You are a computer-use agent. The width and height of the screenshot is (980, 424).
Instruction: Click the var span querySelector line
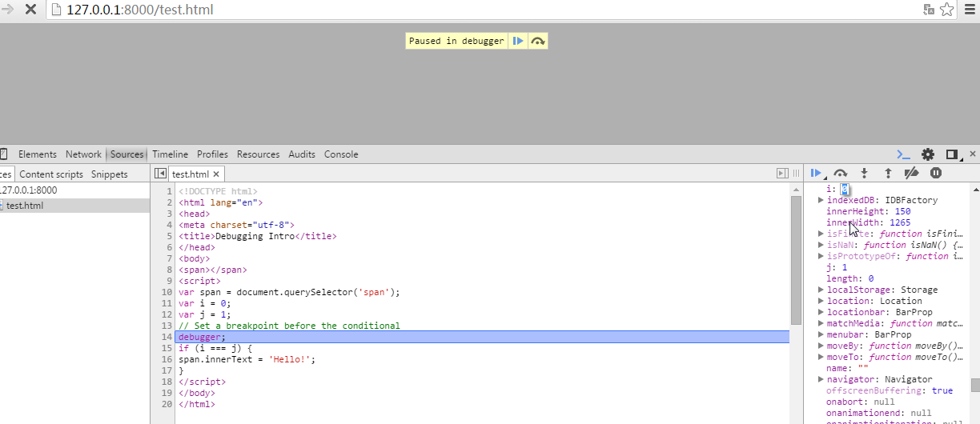click(x=289, y=292)
